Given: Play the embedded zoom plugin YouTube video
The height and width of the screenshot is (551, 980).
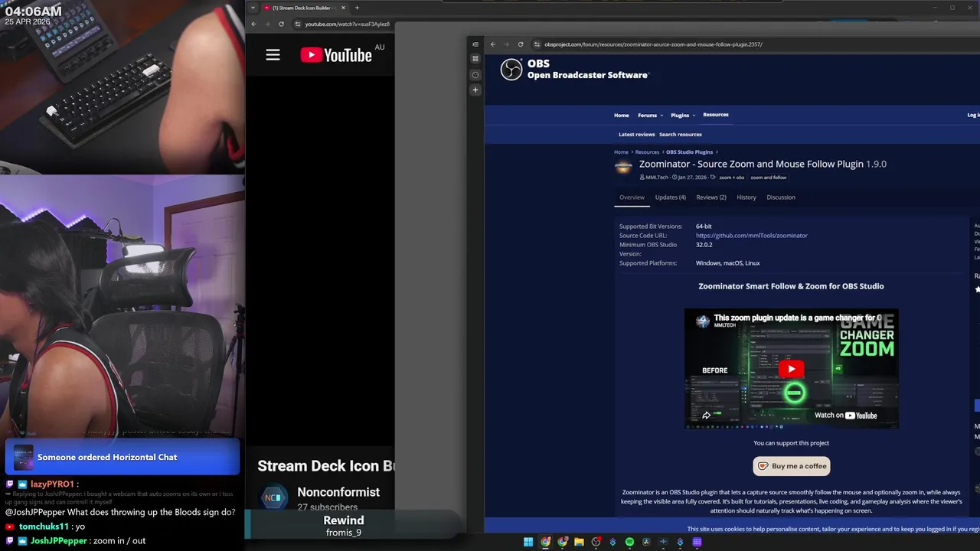Looking at the screenshot, I should click(792, 369).
